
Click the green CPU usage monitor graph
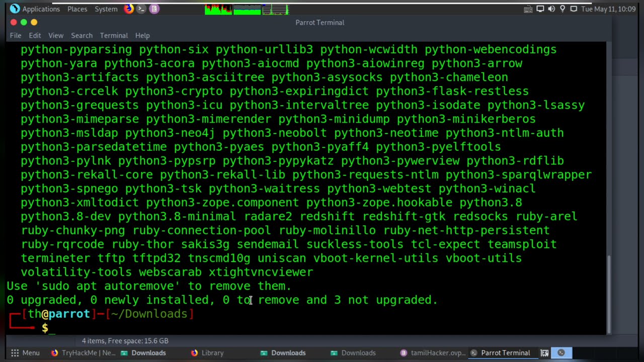coord(218,9)
